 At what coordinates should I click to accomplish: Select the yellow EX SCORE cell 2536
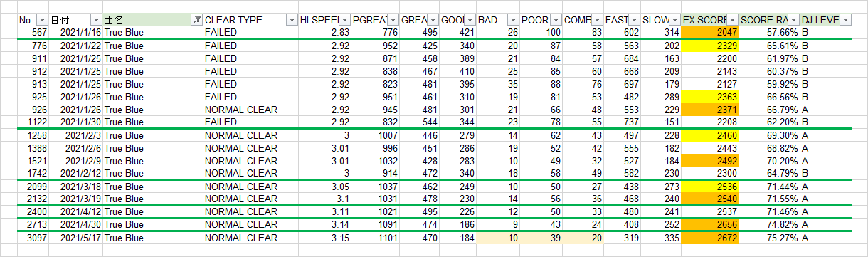point(710,186)
